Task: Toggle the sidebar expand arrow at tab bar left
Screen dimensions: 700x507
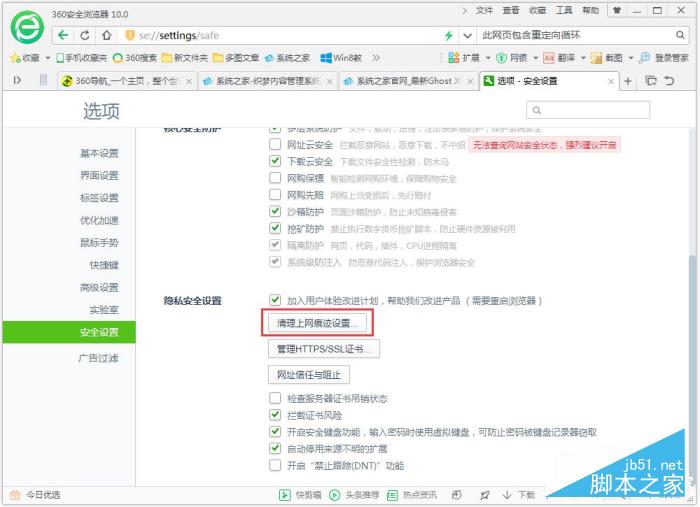Action: pos(17,80)
